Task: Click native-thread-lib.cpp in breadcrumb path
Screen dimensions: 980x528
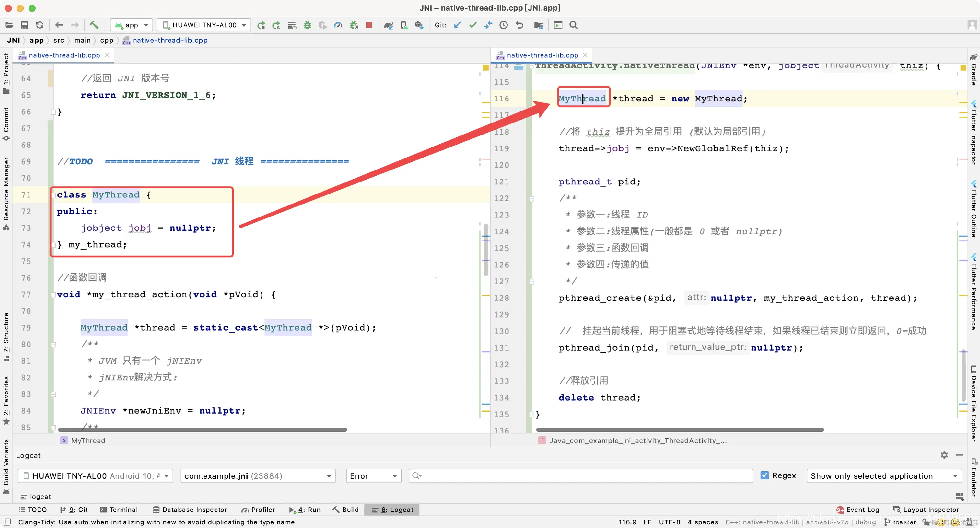Action: click(170, 40)
